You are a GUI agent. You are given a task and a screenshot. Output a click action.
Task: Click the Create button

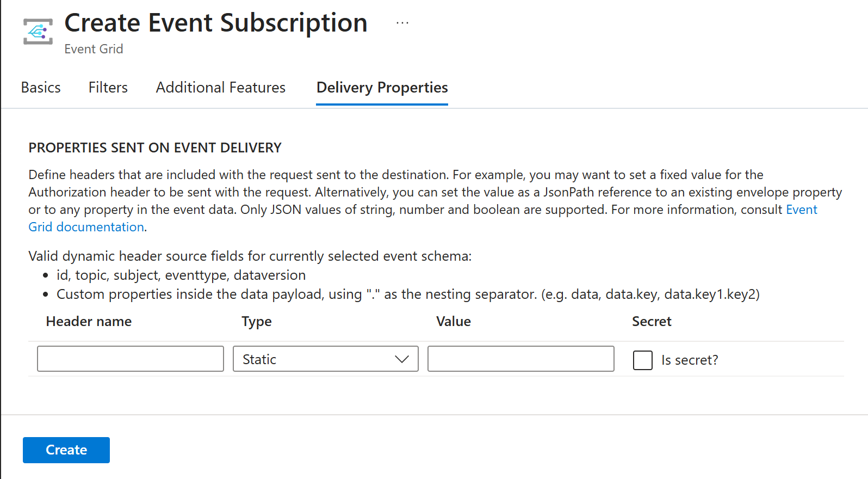coord(66,450)
